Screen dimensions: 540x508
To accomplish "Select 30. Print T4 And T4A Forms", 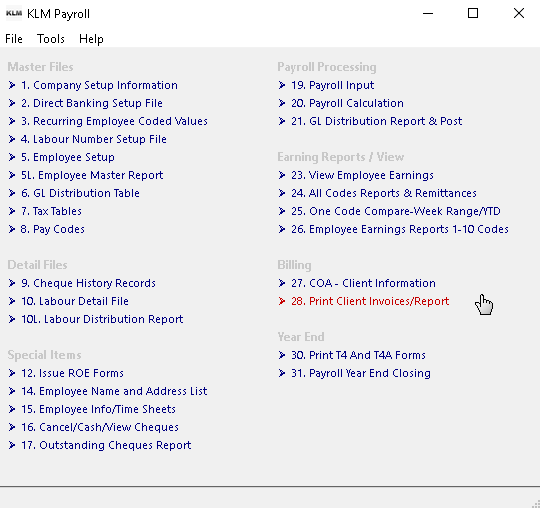I will [x=359, y=355].
